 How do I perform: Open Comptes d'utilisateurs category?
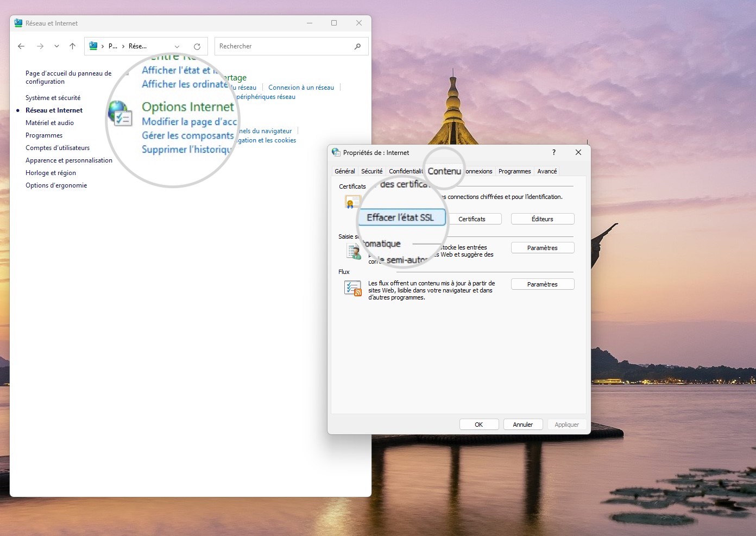(x=58, y=148)
